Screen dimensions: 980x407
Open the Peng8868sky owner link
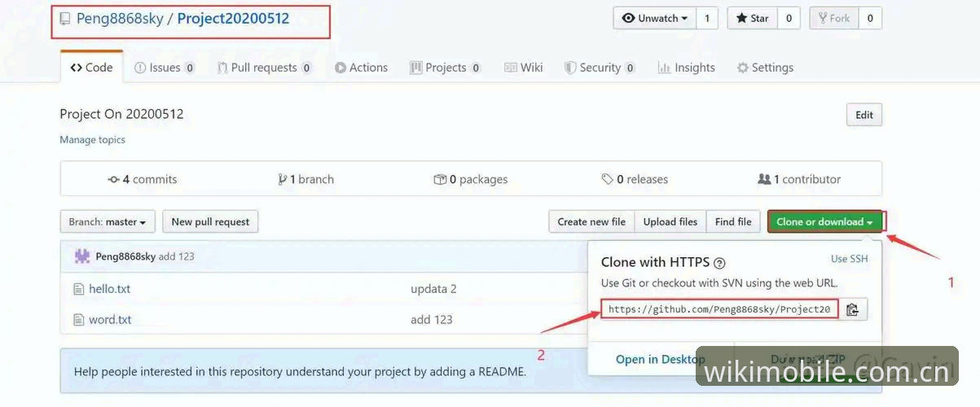point(120,18)
